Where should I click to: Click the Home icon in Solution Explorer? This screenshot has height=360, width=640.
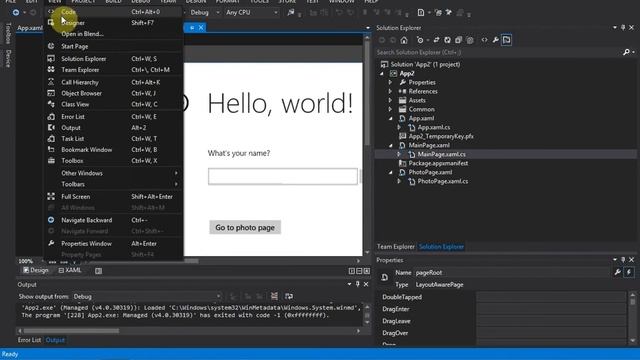404,40
